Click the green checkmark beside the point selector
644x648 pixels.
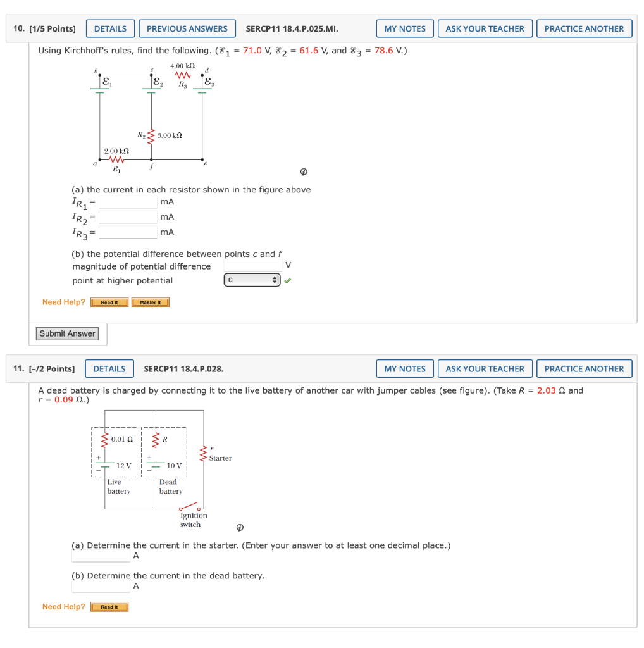coord(288,280)
